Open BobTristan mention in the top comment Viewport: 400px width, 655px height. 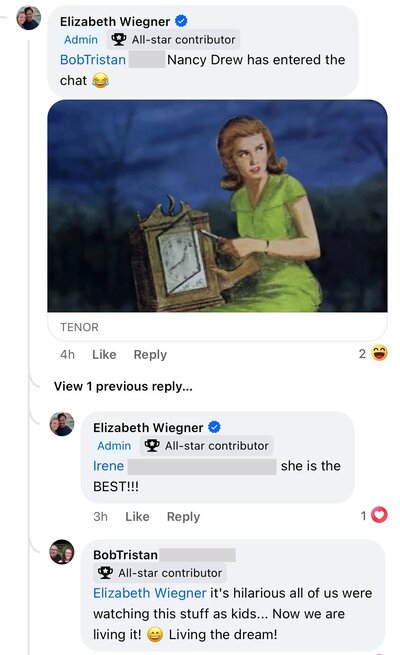coord(93,60)
